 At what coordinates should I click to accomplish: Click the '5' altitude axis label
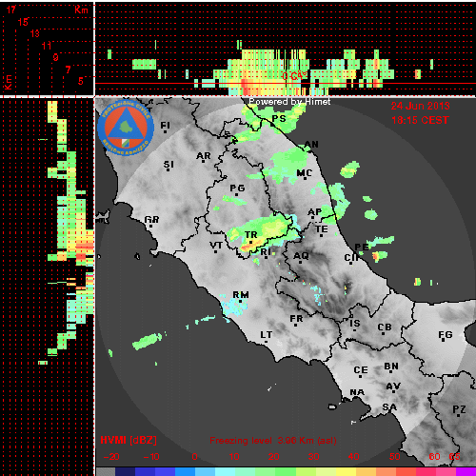coord(81,81)
